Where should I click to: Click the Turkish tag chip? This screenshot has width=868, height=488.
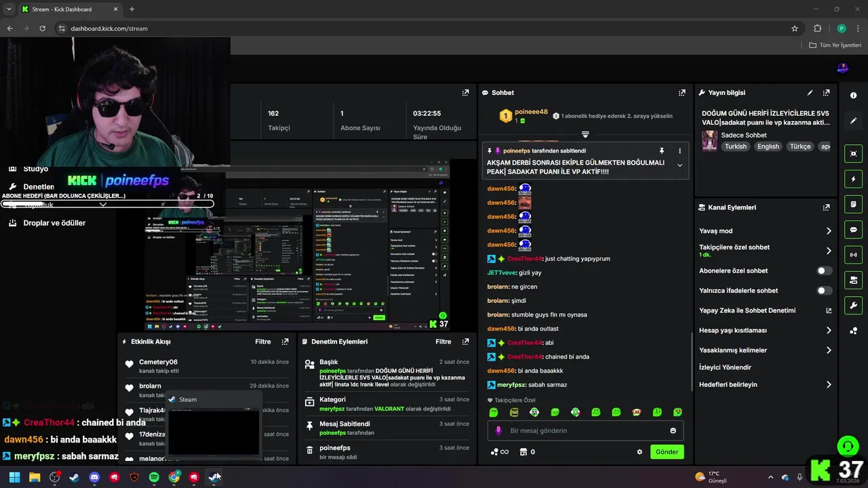(735, 146)
